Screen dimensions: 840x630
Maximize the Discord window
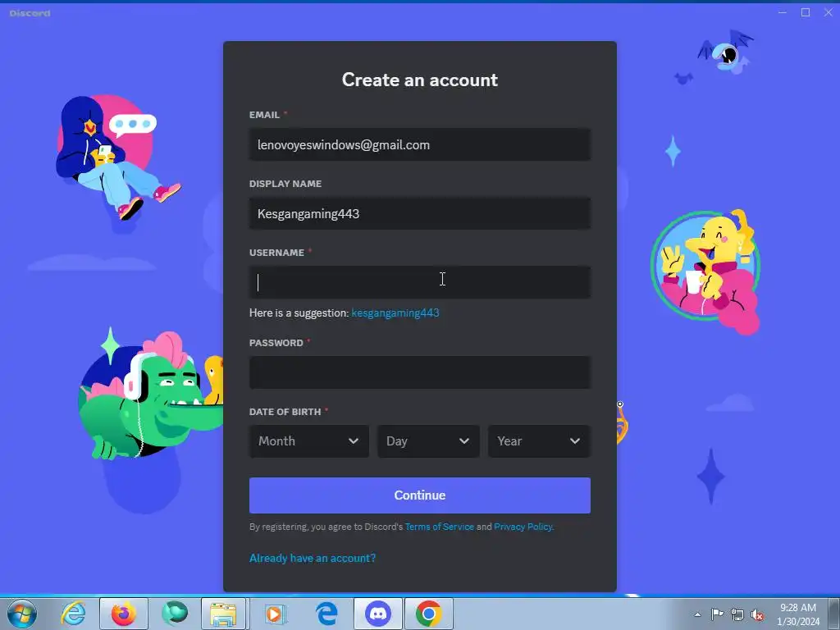click(x=806, y=12)
